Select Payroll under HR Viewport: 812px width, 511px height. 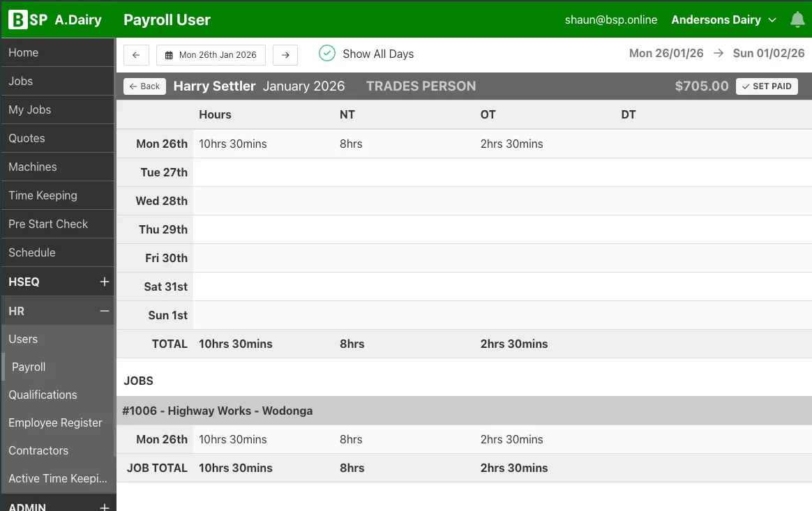[x=57, y=367]
